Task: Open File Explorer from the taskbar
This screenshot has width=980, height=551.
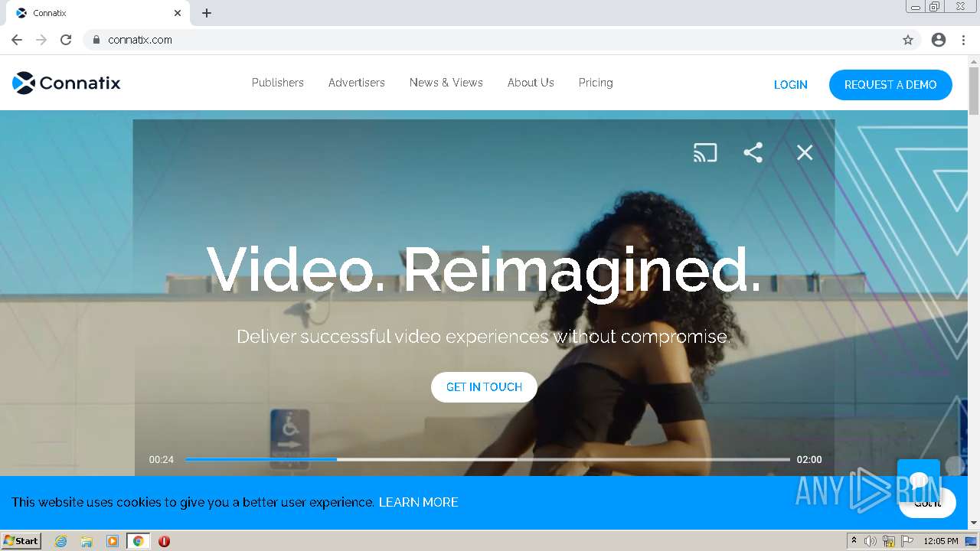Action: coord(87,541)
